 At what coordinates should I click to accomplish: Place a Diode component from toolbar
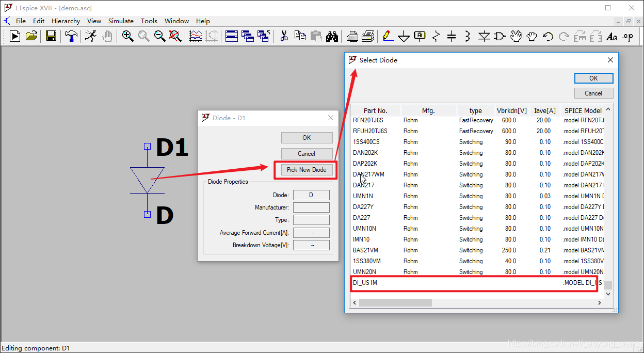[x=484, y=36]
